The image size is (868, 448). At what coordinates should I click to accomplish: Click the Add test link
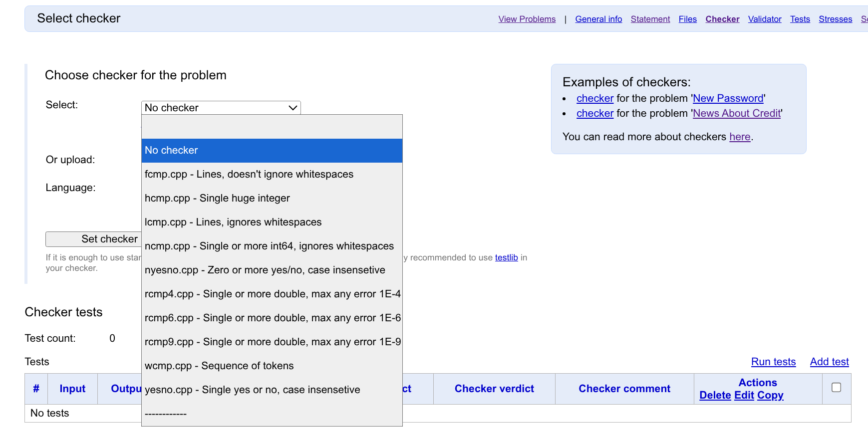click(x=829, y=362)
